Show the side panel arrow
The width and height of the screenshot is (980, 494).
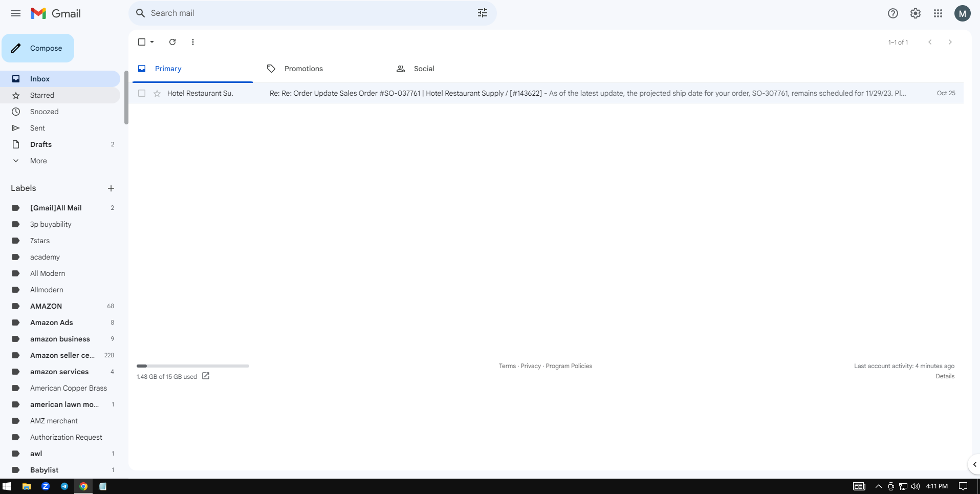tap(974, 464)
